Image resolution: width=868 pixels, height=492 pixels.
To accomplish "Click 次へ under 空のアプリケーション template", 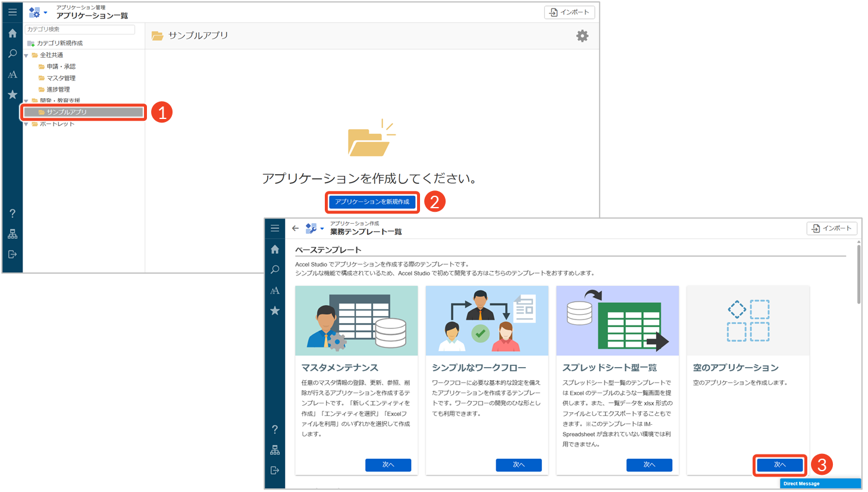I will tap(779, 465).
